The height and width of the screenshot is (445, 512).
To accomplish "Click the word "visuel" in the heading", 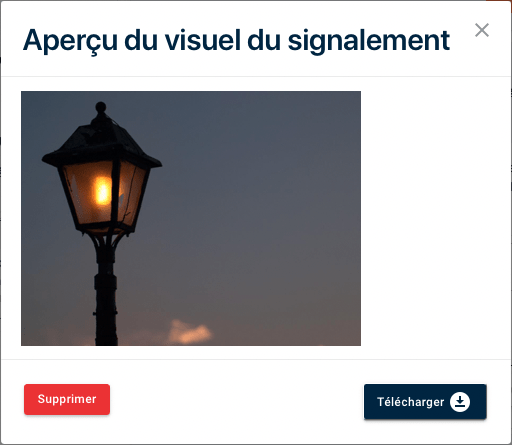I will (x=203, y=40).
